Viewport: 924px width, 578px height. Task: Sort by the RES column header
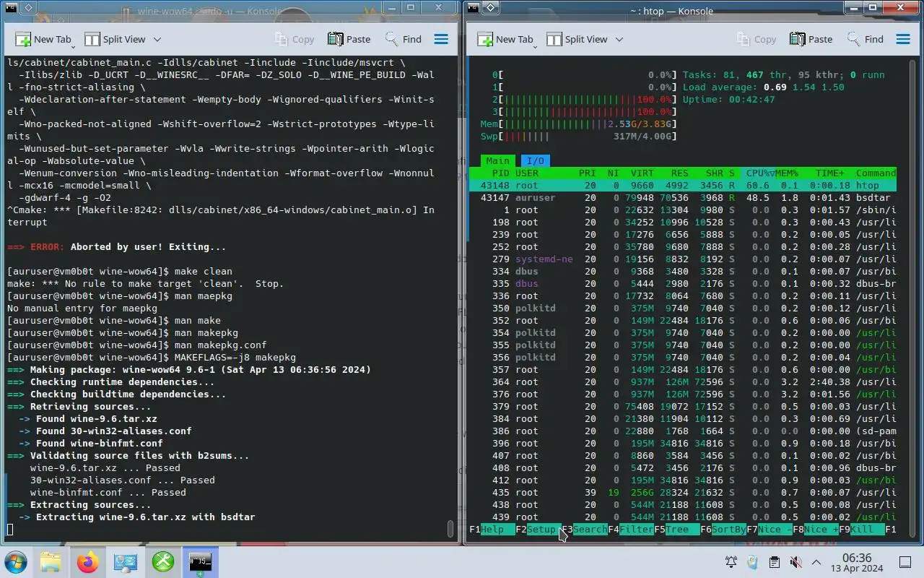coord(679,173)
